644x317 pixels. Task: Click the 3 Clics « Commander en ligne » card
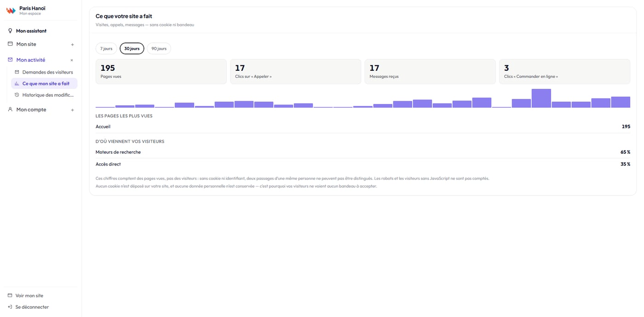pyautogui.click(x=564, y=71)
